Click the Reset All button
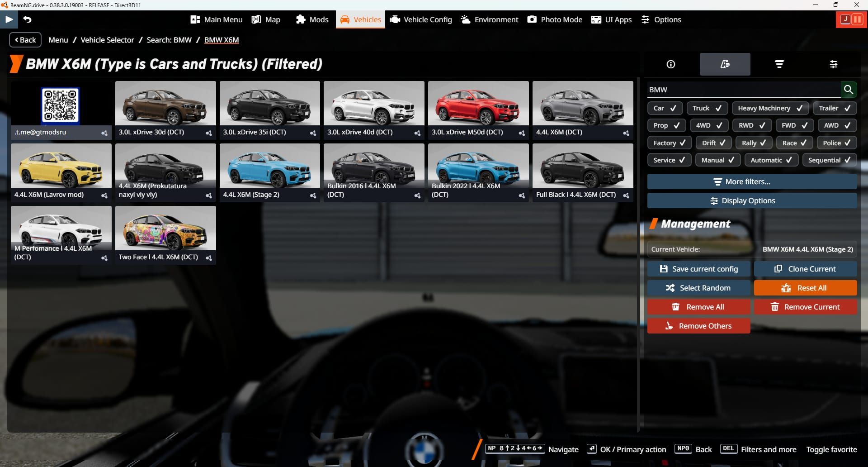Image resolution: width=868 pixels, height=467 pixels. (805, 287)
